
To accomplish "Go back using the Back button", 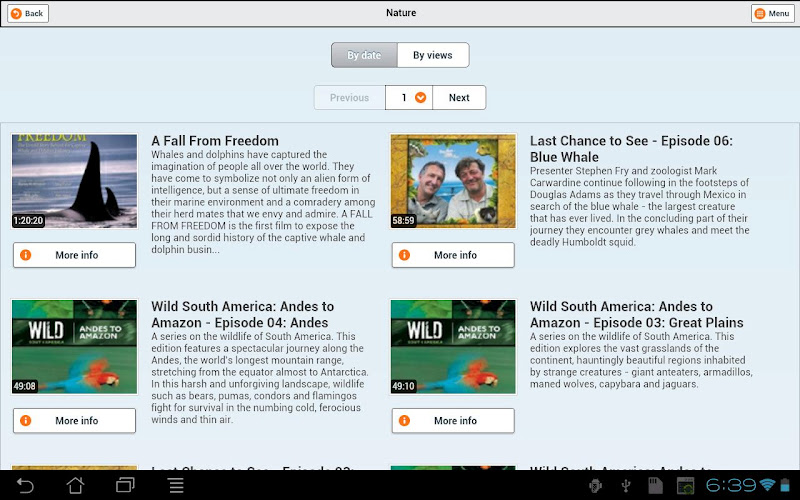I will coord(28,13).
